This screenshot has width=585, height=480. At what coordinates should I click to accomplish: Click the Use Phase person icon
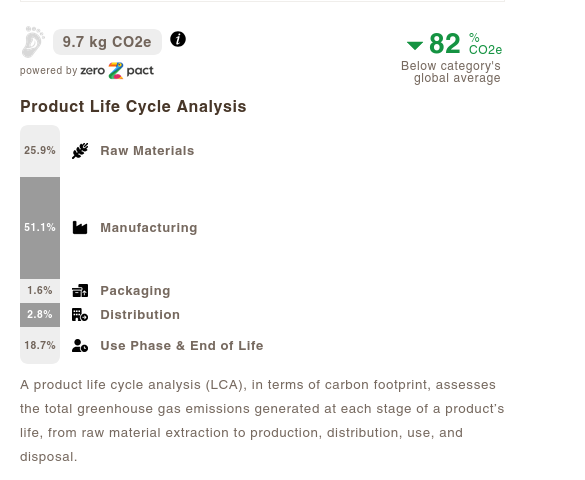coord(80,346)
